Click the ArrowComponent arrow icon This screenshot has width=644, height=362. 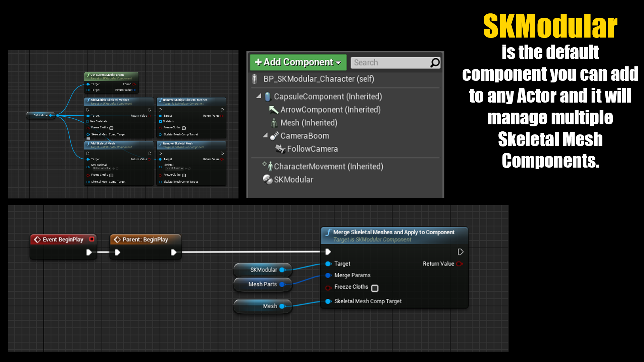pos(274,110)
